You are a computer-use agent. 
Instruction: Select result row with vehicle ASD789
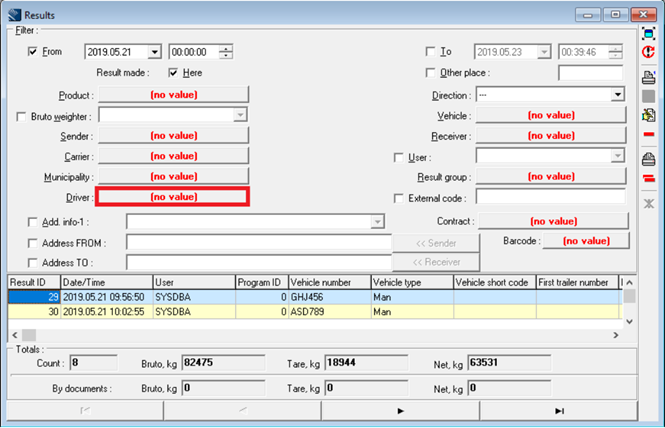(x=315, y=312)
